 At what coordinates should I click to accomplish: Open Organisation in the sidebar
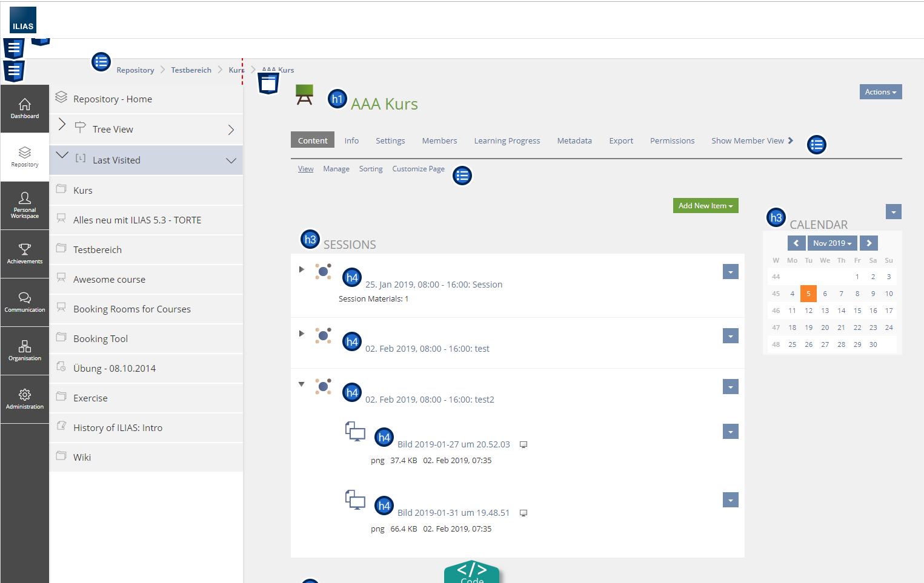click(25, 351)
